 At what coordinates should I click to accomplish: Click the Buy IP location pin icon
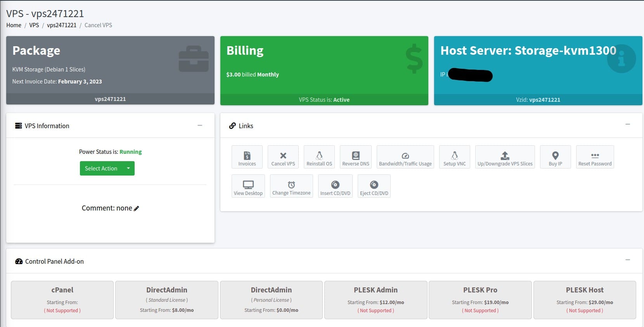(x=556, y=156)
